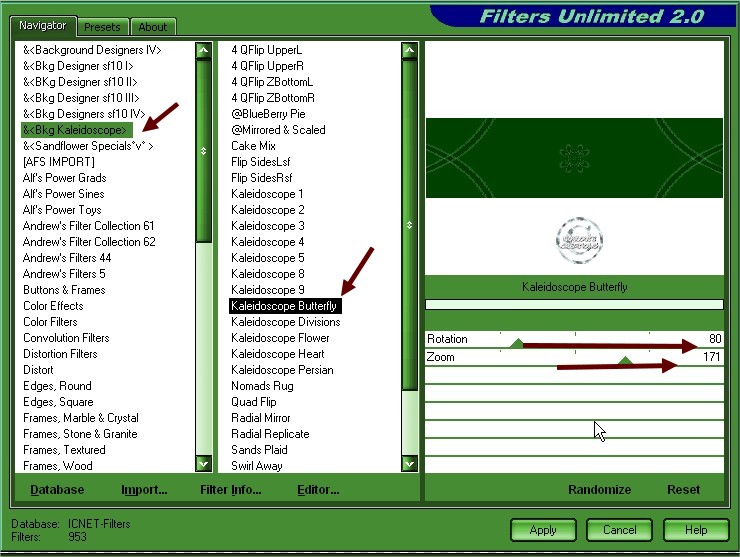Select Buttons & Frames category

click(64, 290)
